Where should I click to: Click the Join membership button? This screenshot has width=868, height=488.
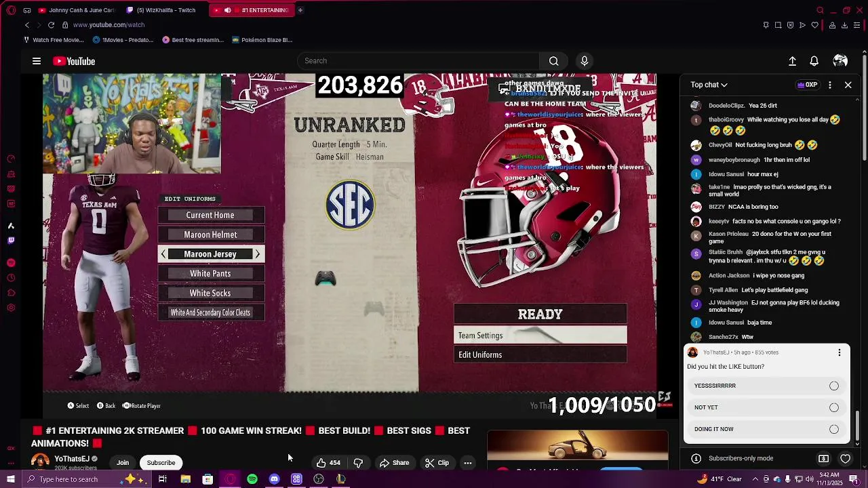(123, 463)
